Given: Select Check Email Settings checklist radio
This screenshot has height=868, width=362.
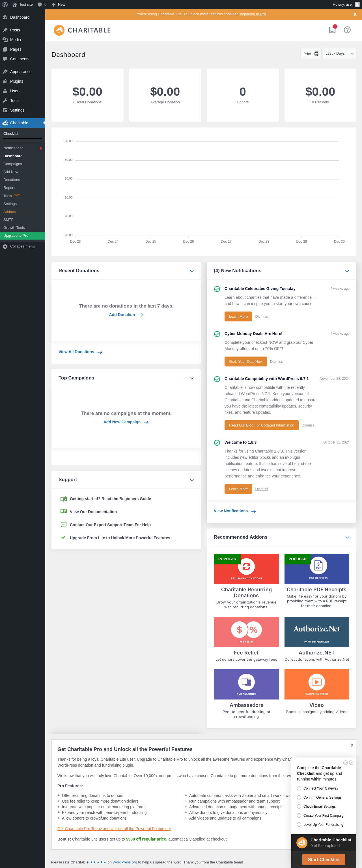Looking at the screenshot, I should point(299,806).
